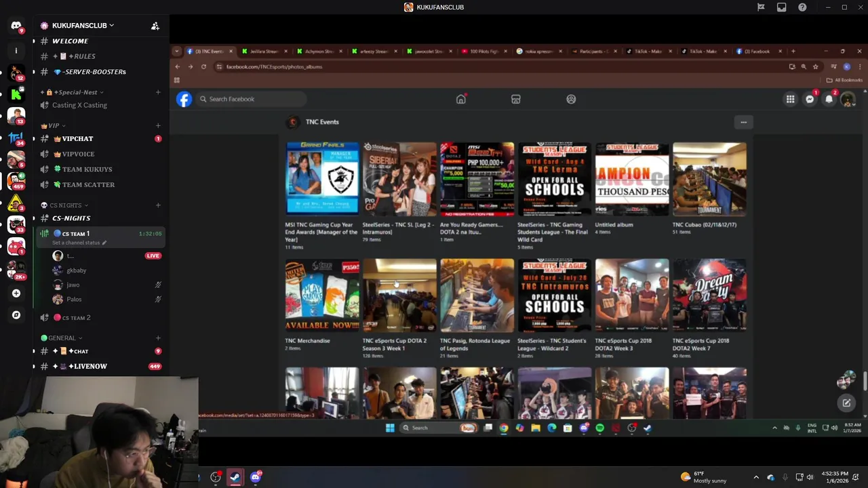868x488 pixels.
Task: Click Windows Start button in streamed taskbar
Action: pos(390,428)
